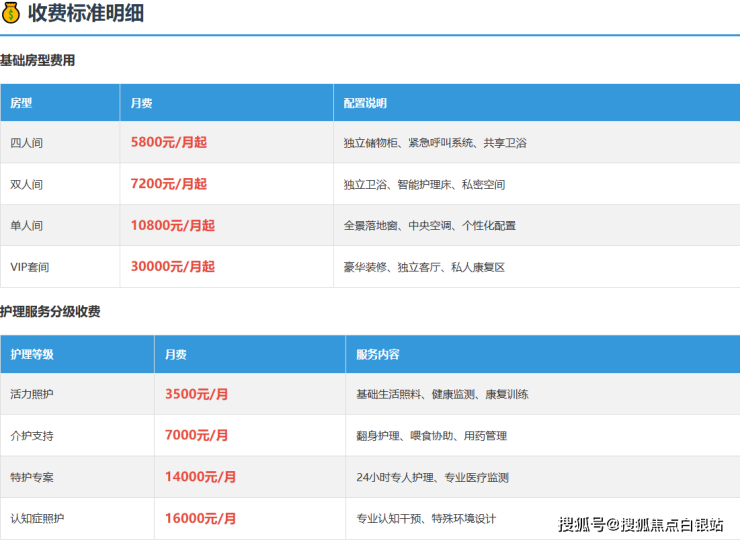The height and width of the screenshot is (541, 740).
Task: Click the 护理等级 column header
Action: coord(32,355)
